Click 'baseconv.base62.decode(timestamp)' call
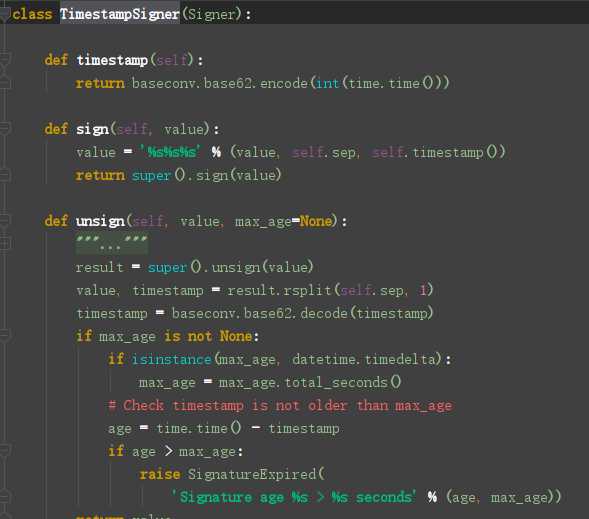589x519 pixels. (302, 313)
